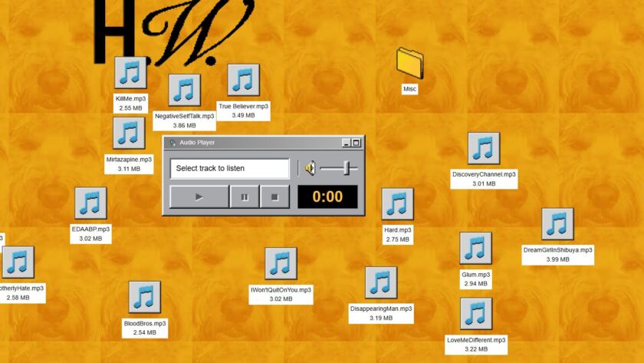Select the KillMe.mp3 file icon
Image resolution: width=644 pixels, height=363 pixels.
point(130,73)
